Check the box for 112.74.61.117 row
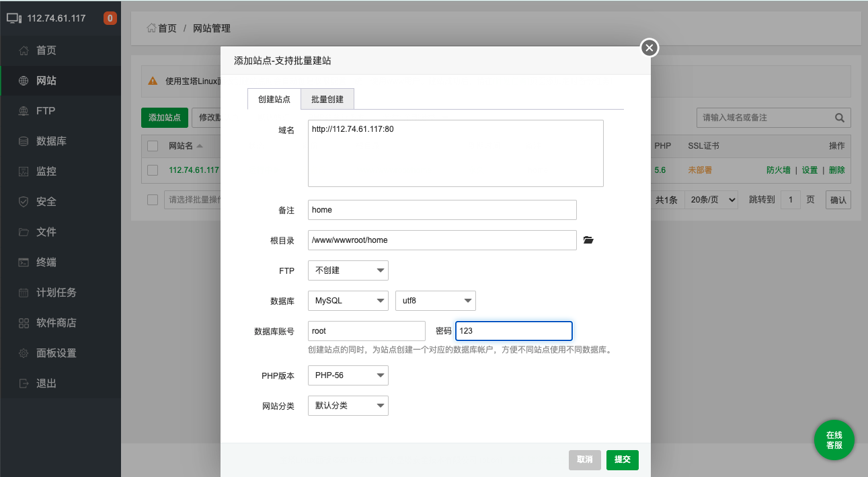The image size is (868, 477). point(153,170)
